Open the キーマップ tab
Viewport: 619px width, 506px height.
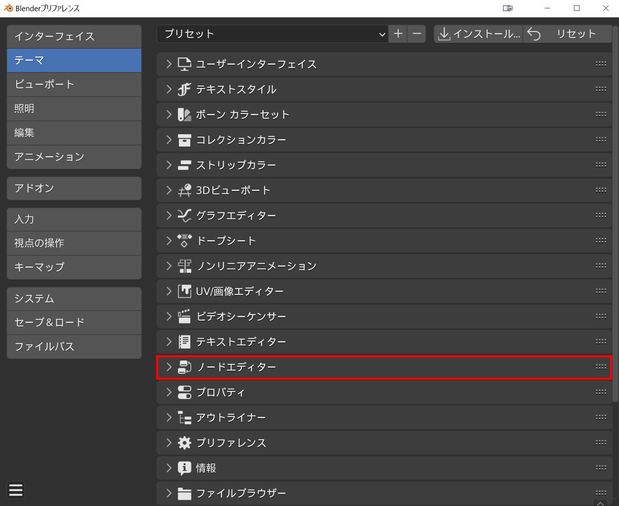74,267
